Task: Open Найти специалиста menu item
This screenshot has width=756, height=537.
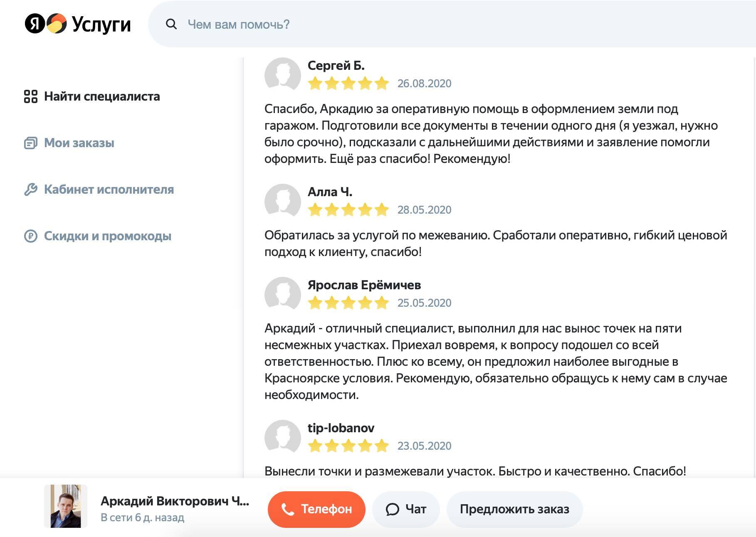Action: (x=102, y=96)
